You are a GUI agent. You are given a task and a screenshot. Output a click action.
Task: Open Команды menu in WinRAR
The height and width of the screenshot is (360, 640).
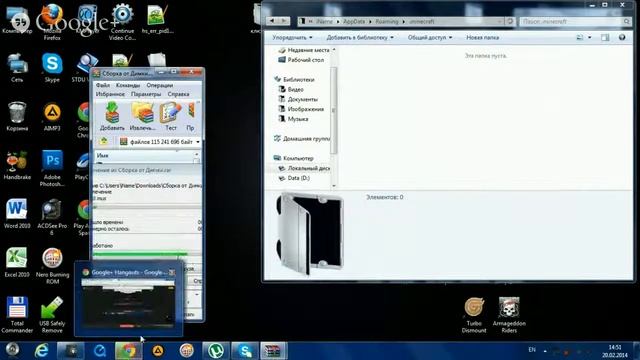pyautogui.click(x=128, y=85)
